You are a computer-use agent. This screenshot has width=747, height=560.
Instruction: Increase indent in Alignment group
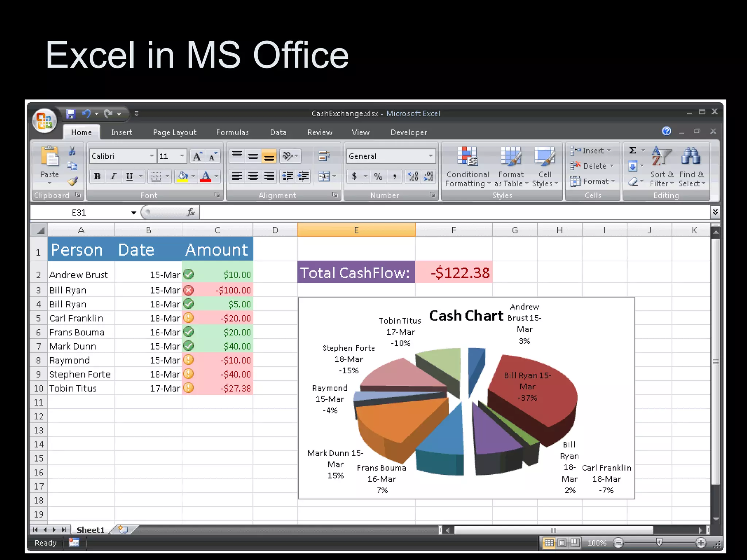click(303, 177)
